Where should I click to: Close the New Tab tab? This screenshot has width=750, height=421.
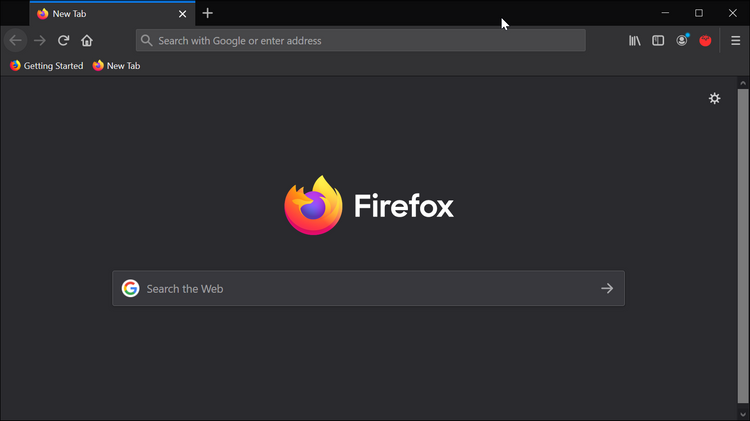[182, 14]
